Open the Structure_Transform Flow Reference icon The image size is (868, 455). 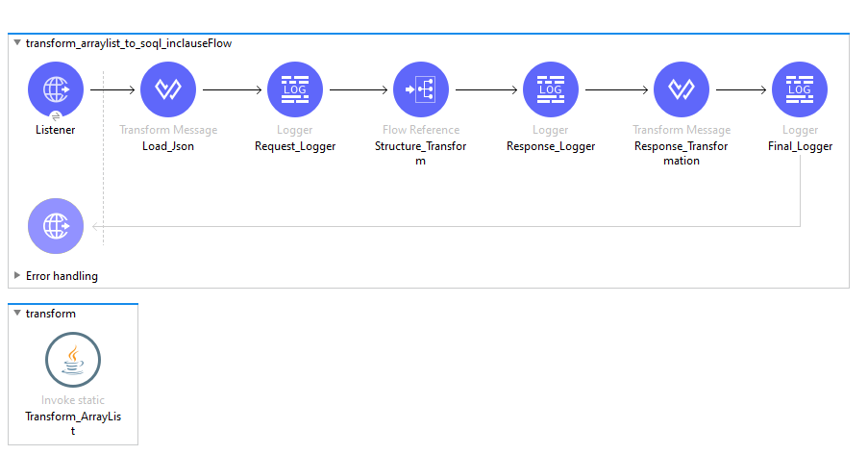tap(421, 89)
